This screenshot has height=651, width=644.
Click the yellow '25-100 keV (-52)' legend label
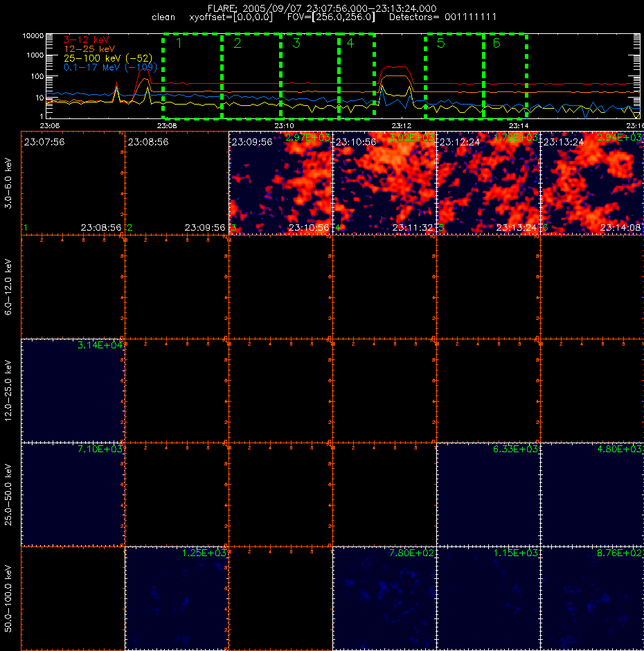click(108, 58)
